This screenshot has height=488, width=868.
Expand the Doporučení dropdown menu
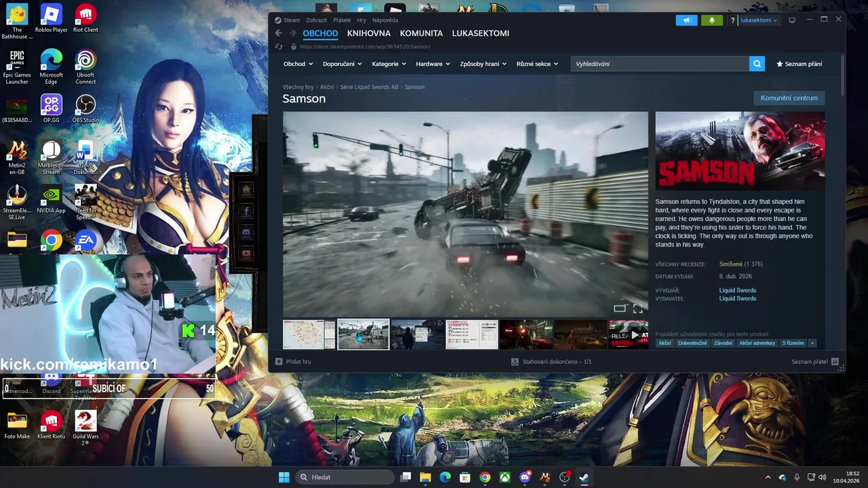coord(342,64)
